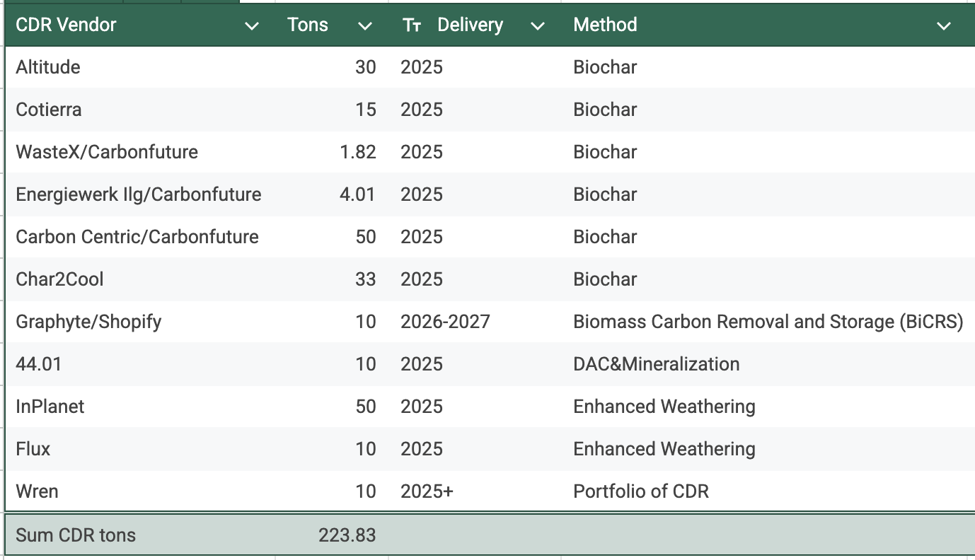Select the WasteX/Carbonfuture cell

(x=140, y=152)
